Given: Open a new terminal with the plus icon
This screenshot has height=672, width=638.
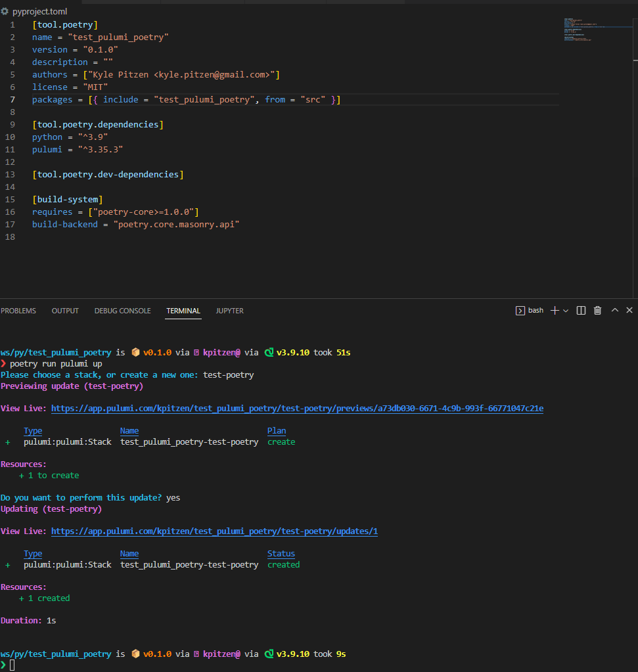Looking at the screenshot, I should pyautogui.click(x=555, y=310).
